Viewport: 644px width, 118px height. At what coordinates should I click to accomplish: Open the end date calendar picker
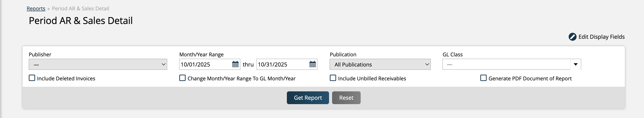tap(313, 64)
